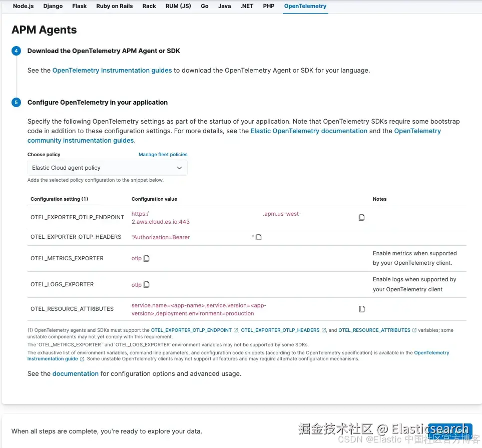Open OTEL_RESOURCE_ATTRIBUTES footnote link
The image size is (482, 448).
click(374, 330)
